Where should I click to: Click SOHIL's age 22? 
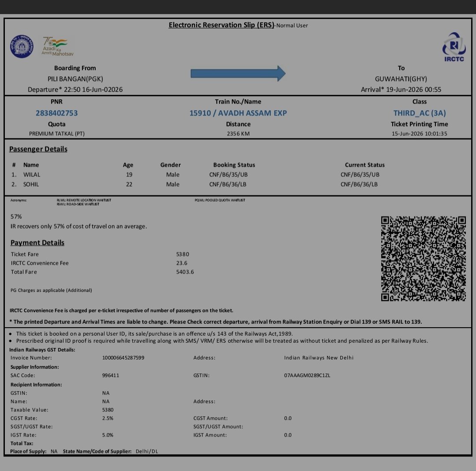129,184
